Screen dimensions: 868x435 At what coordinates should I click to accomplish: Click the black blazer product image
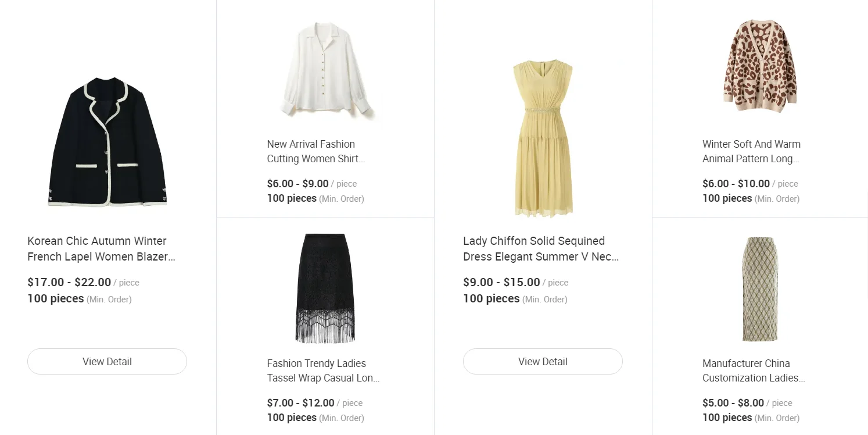click(107, 142)
